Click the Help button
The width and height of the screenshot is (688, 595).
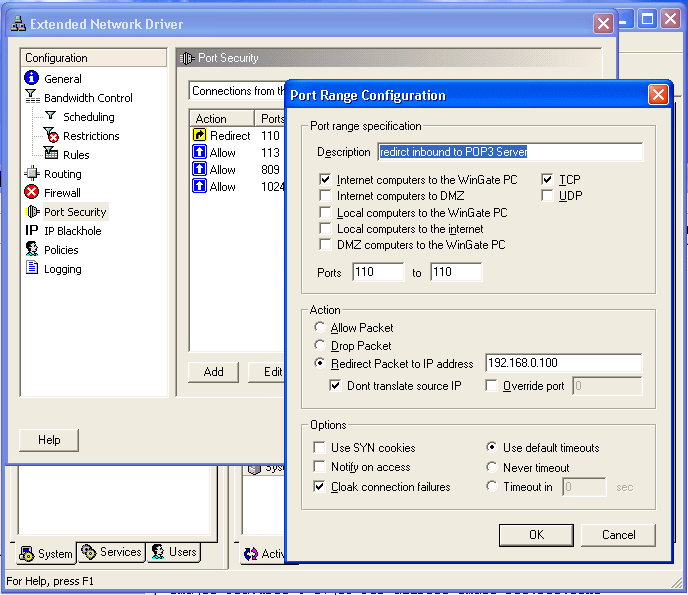click(49, 440)
